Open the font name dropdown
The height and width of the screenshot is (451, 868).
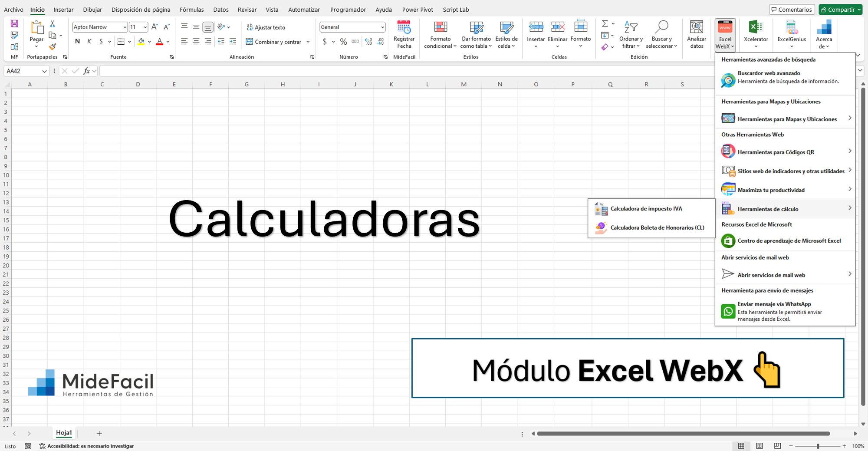(125, 27)
